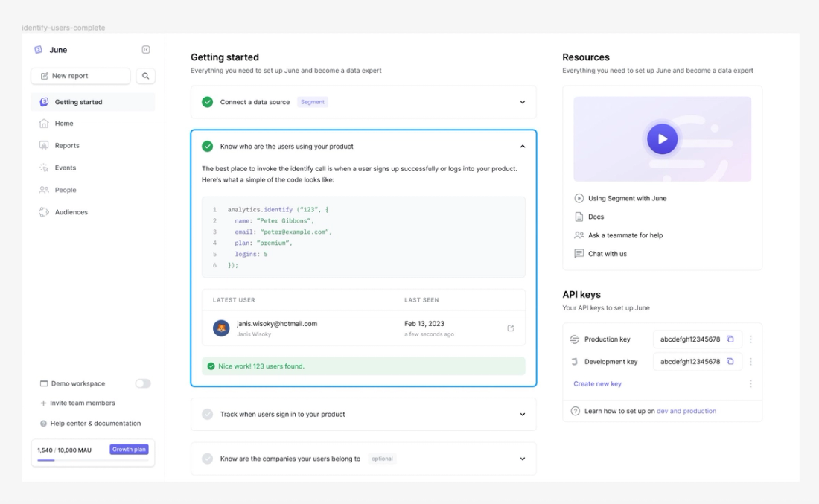Screen dimensions: 819x504
Task: Click the Home house icon
Action: pyautogui.click(x=44, y=124)
